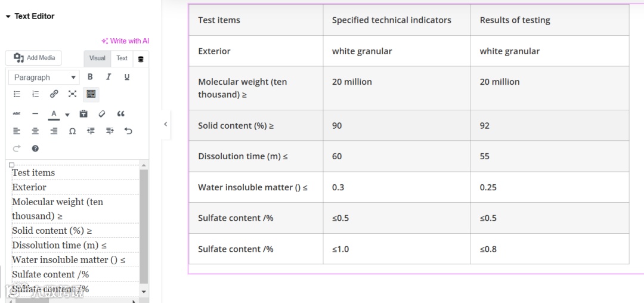The height and width of the screenshot is (303, 644).
Task: Toggle bold formatting
Action: pyautogui.click(x=90, y=77)
